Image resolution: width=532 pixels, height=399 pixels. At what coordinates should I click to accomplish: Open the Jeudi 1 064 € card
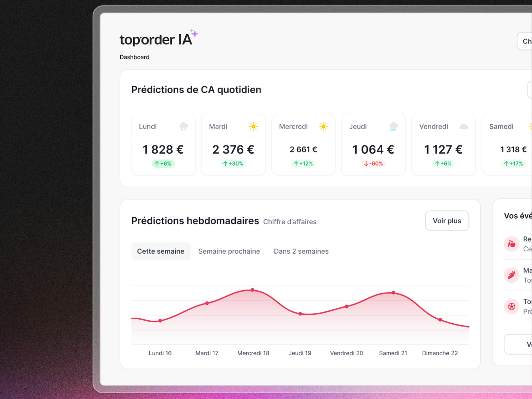pos(373,145)
